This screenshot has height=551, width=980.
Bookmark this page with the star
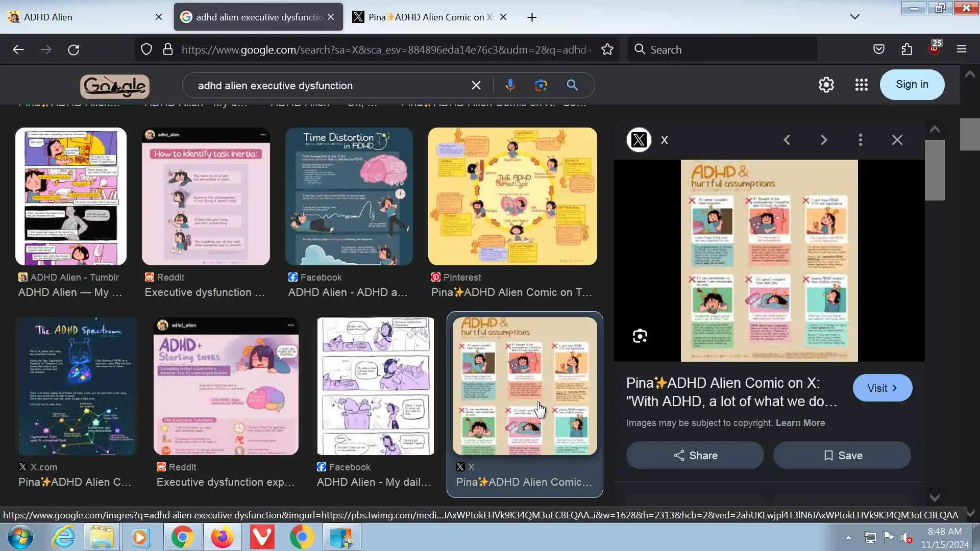[x=607, y=49]
